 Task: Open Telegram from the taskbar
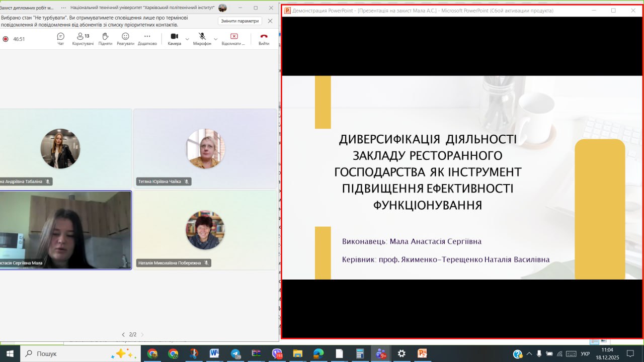[x=235, y=353]
